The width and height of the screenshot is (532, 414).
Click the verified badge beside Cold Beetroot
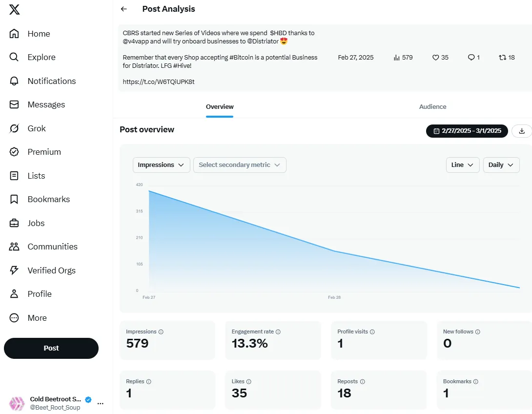click(x=88, y=399)
